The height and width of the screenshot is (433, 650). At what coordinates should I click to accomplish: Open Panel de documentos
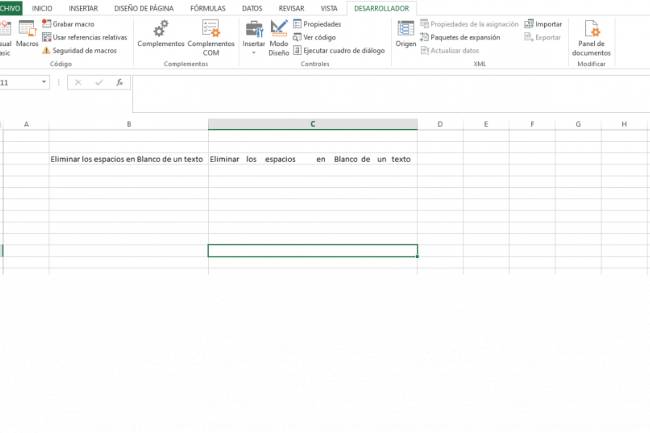[591, 38]
